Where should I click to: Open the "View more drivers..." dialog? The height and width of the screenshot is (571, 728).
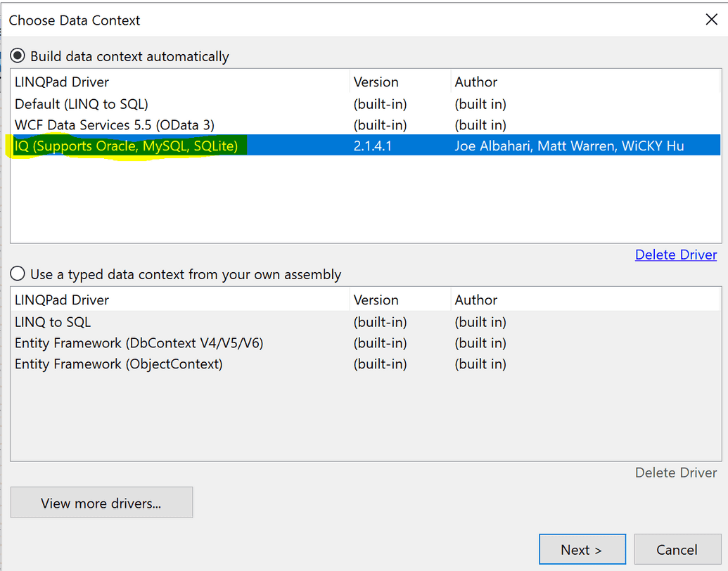click(x=101, y=502)
